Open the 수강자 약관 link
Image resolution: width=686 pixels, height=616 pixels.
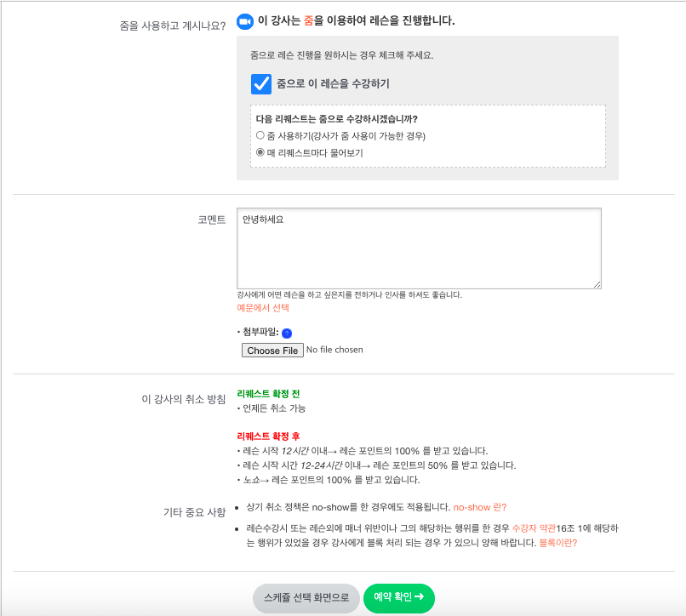click(534, 528)
